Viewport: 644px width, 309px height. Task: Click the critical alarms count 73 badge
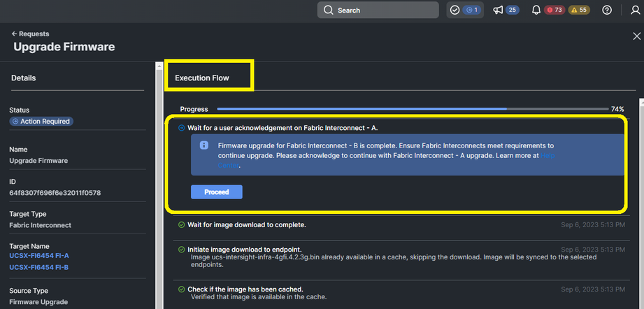coord(554,10)
